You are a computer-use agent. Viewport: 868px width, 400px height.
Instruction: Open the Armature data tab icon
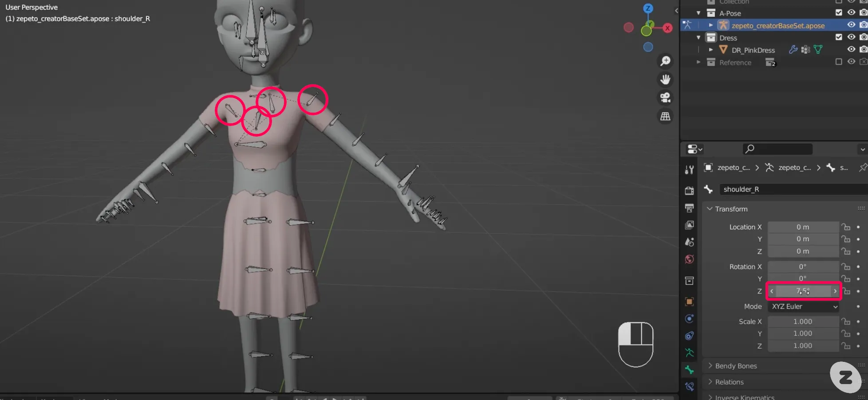[689, 353]
